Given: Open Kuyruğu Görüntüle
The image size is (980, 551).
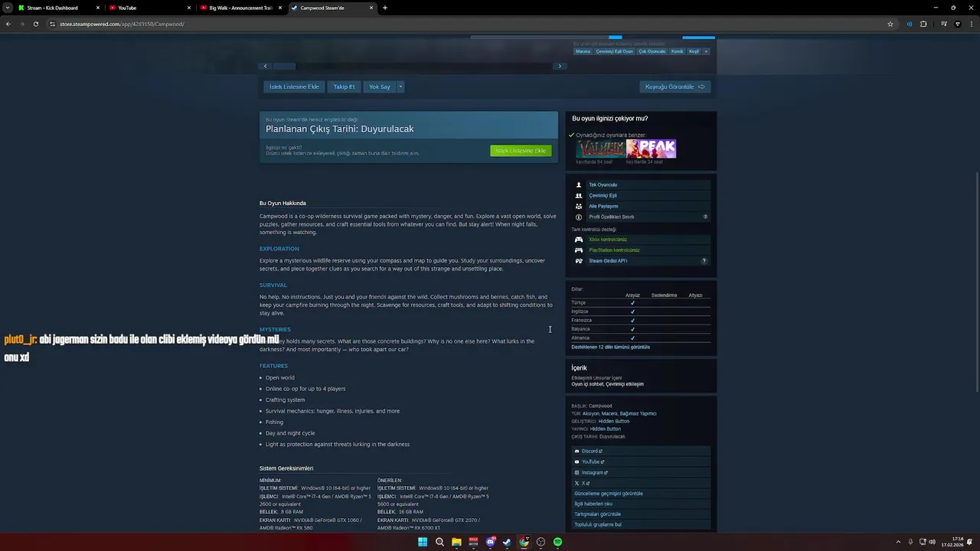Looking at the screenshot, I should coord(675,86).
